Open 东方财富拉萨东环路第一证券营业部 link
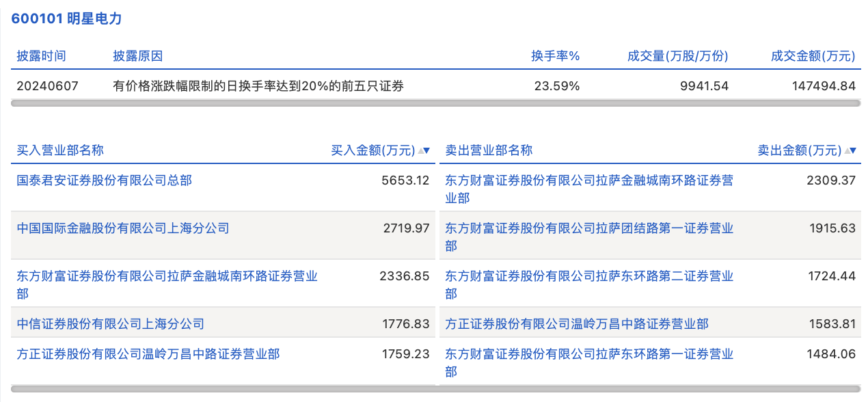 [x=588, y=354]
